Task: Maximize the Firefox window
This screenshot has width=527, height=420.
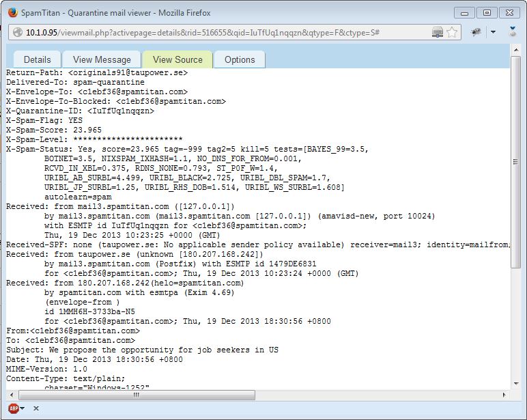Action: pyautogui.click(x=487, y=13)
